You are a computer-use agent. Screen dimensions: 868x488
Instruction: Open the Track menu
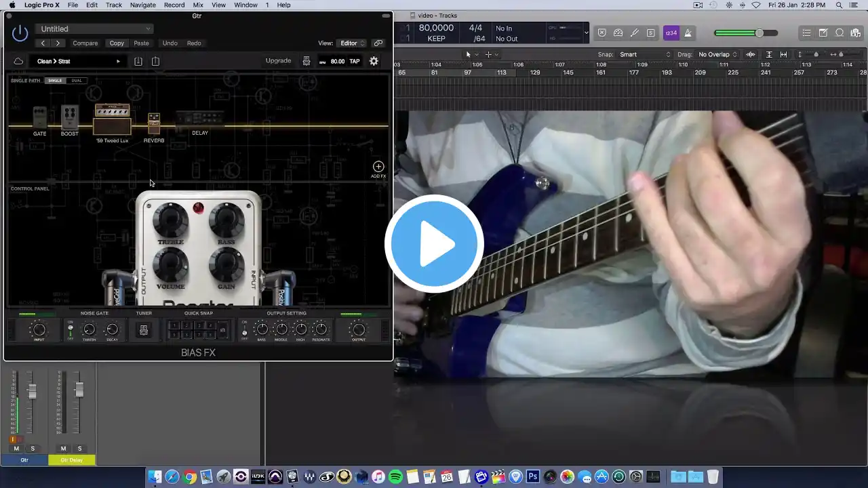(114, 5)
